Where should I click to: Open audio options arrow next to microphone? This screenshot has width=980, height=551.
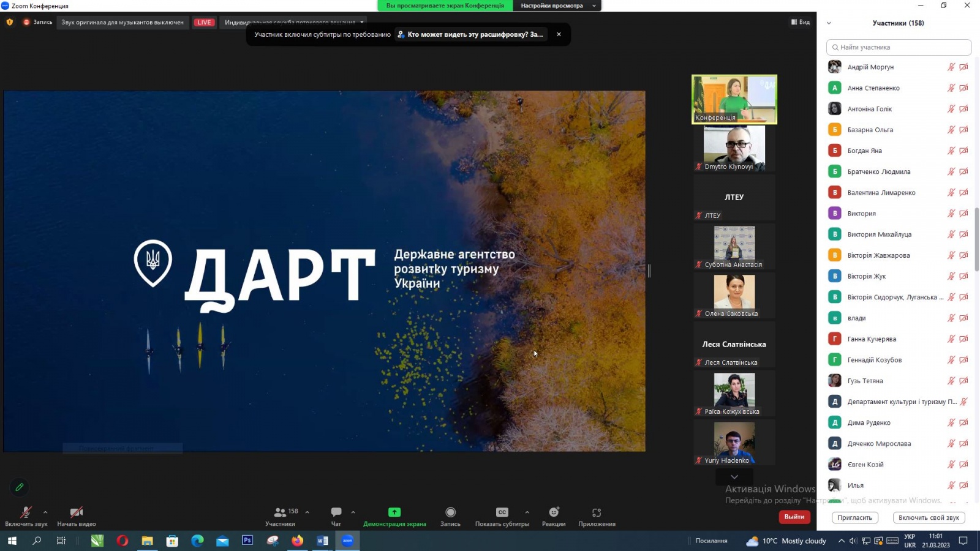[x=45, y=512]
